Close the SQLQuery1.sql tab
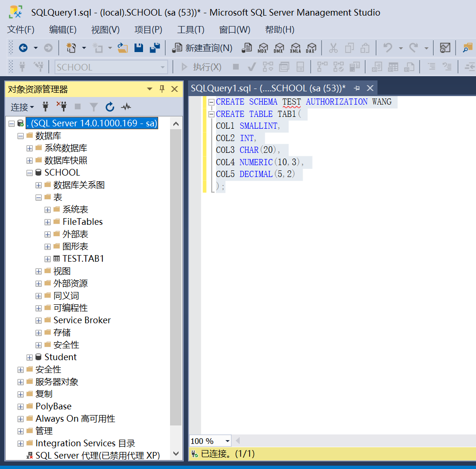Screen dimensions: 476x469 pyautogui.click(x=370, y=88)
